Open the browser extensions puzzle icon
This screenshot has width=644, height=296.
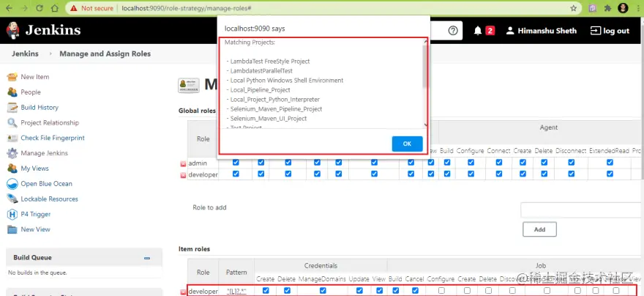pyautogui.click(x=608, y=8)
